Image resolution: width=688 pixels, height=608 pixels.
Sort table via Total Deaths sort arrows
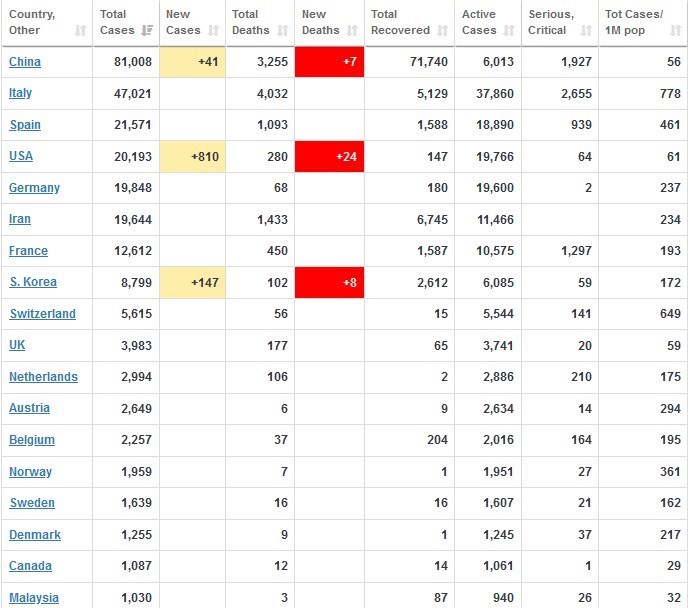pyautogui.click(x=280, y=32)
